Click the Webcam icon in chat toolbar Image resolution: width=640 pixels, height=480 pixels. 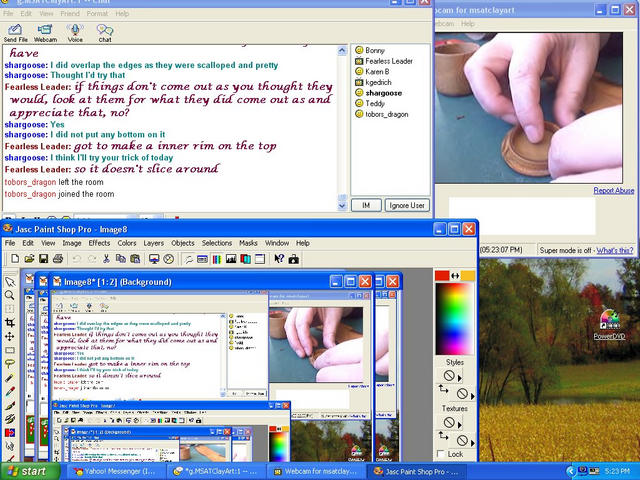tap(45, 33)
